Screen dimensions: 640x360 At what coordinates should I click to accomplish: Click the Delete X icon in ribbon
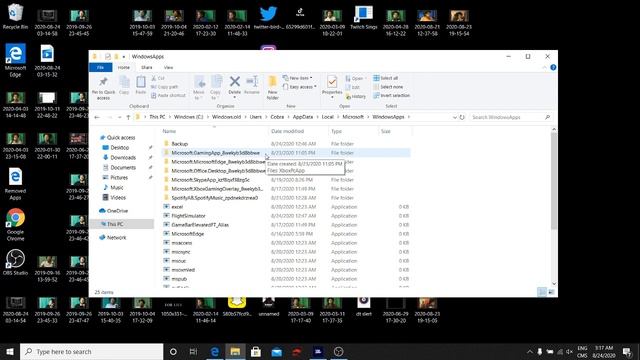coord(234,82)
